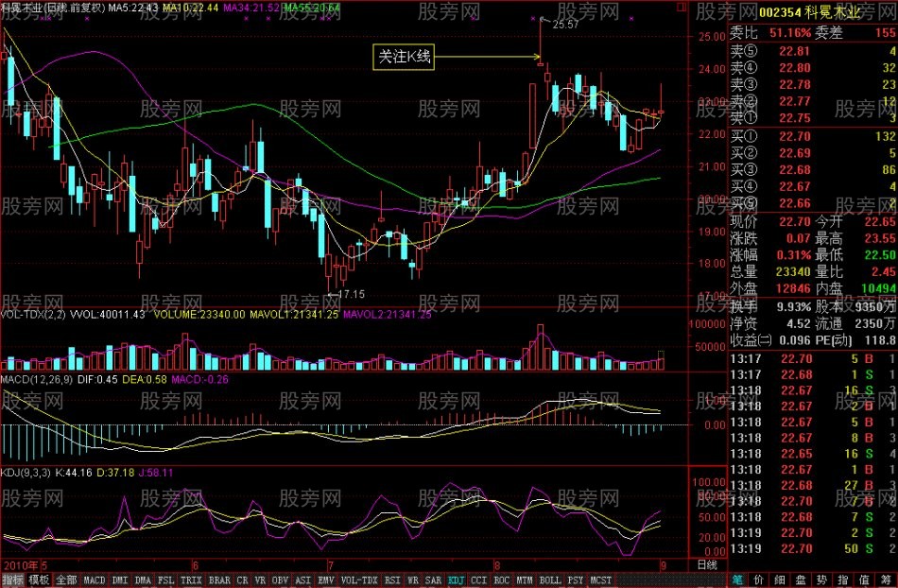Click the 买① price 22.70
This screenshot has height=588, width=898.
click(x=794, y=136)
